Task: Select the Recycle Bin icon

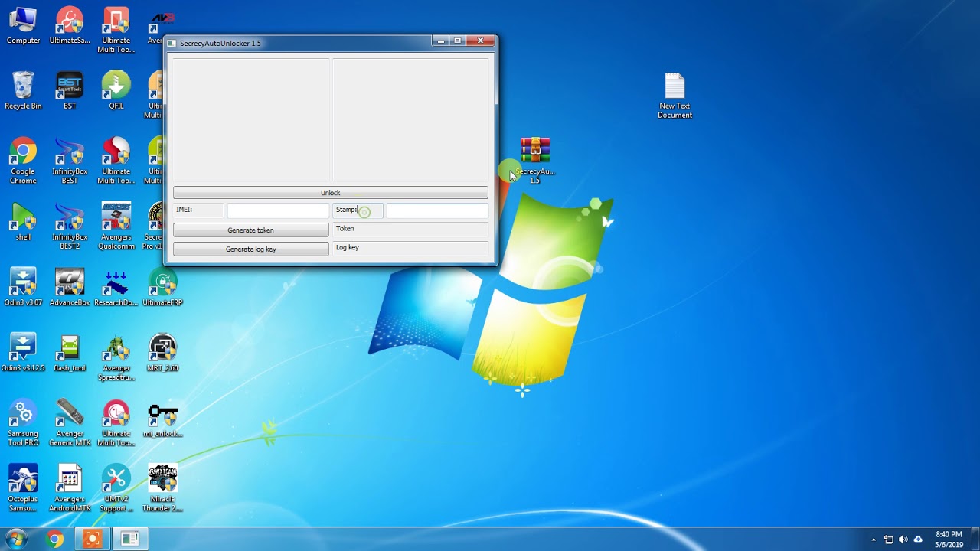Action: click(23, 91)
